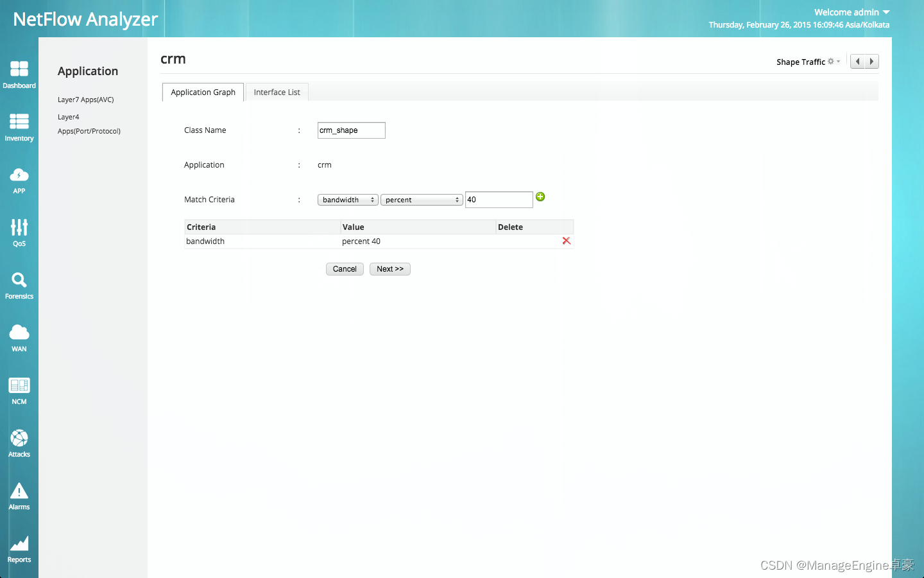Focus the Class Name input field
The image size is (924, 578).
click(x=352, y=130)
